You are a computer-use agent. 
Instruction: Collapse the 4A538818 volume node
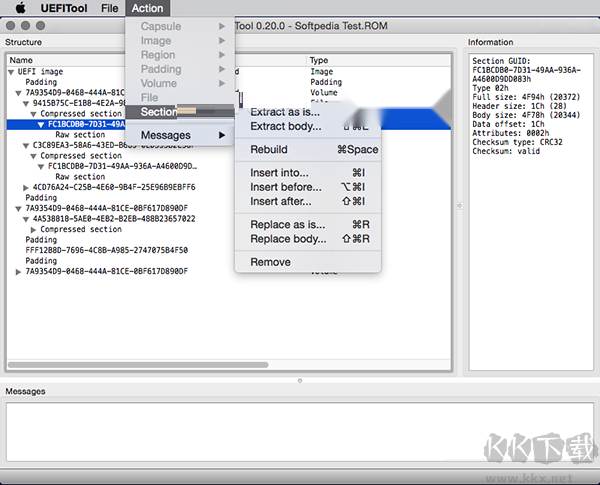point(27,218)
